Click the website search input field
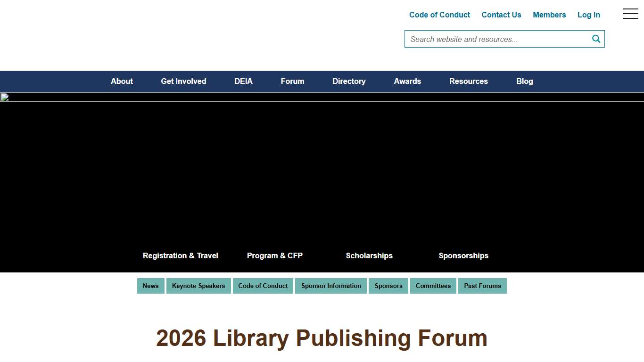This screenshot has width=644, height=362. pyautogui.click(x=495, y=39)
